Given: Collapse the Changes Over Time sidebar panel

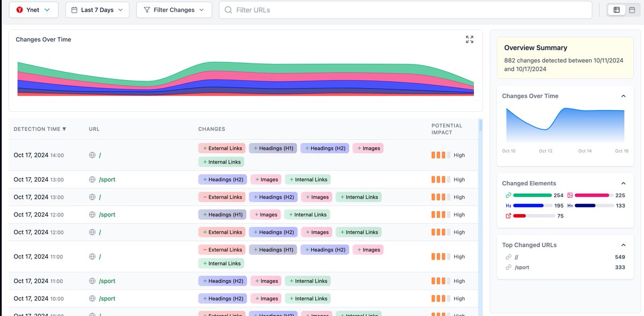Looking at the screenshot, I should click(x=623, y=96).
